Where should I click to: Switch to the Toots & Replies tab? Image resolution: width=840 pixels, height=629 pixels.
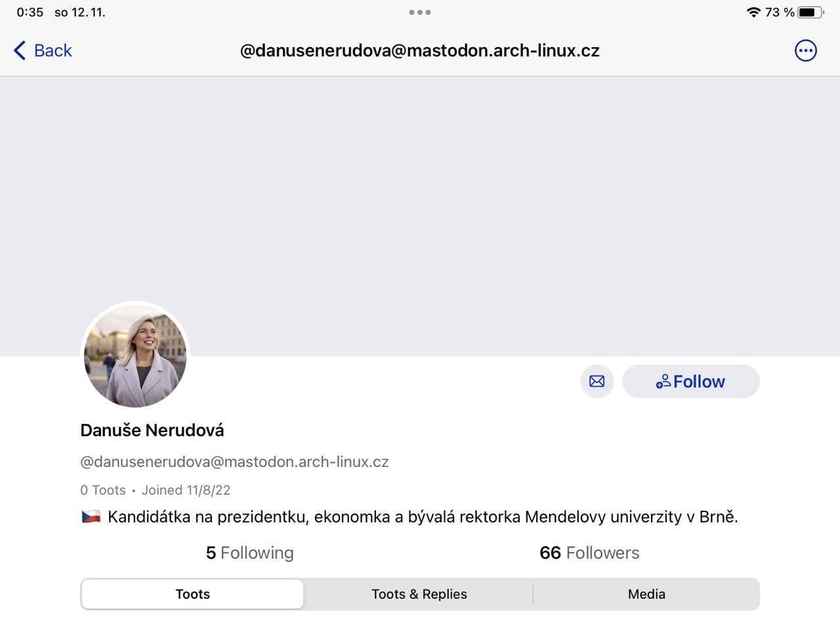point(419,594)
